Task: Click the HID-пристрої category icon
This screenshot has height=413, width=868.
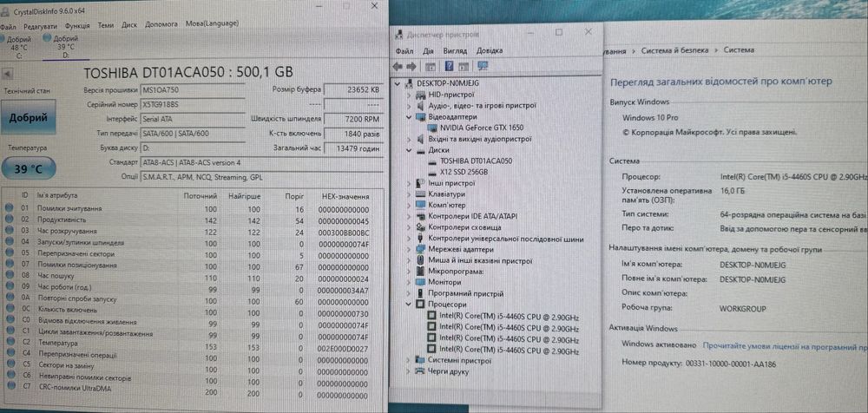Action: (x=422, y=95)
